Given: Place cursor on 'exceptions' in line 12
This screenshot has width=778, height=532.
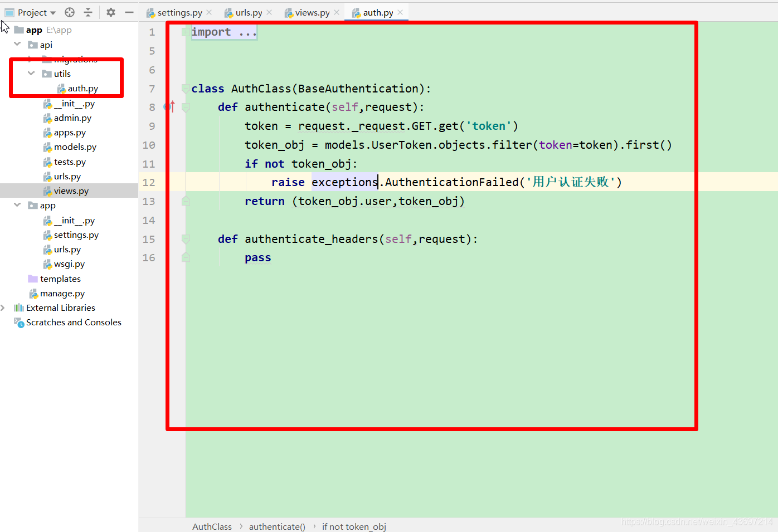Looking at the screenshot, I should [344, 182].
